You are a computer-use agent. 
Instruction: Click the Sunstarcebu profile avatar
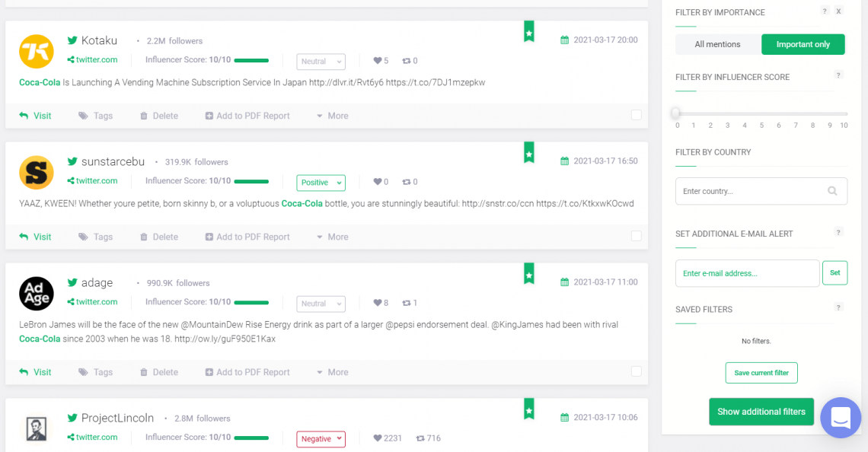pos(37,173)
